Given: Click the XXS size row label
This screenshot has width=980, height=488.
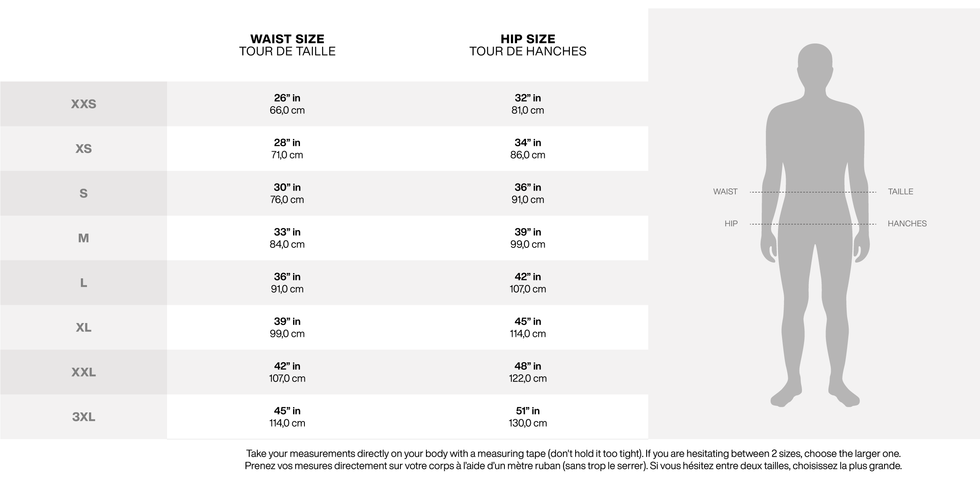Looking at the screenshot, I should pyautogui.click(x=84, y=104).
